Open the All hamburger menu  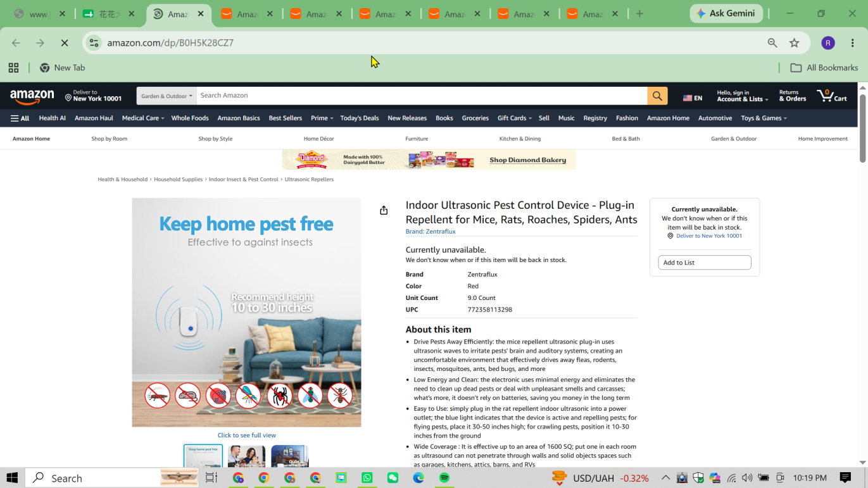pyautogui.click(x=20, y=118)
